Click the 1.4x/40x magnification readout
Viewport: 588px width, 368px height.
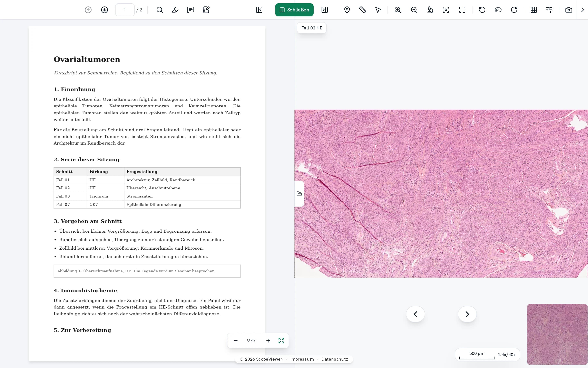(507, 355)
